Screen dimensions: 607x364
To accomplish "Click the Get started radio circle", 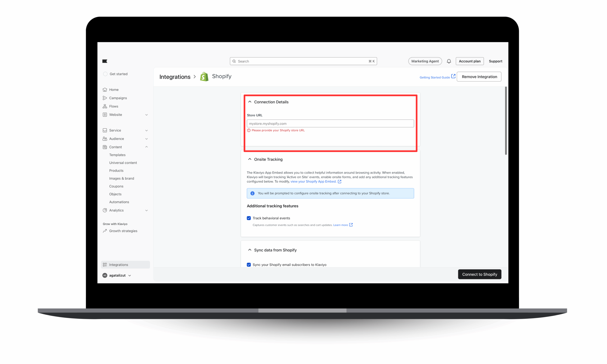I will click(x=105, y=74).
